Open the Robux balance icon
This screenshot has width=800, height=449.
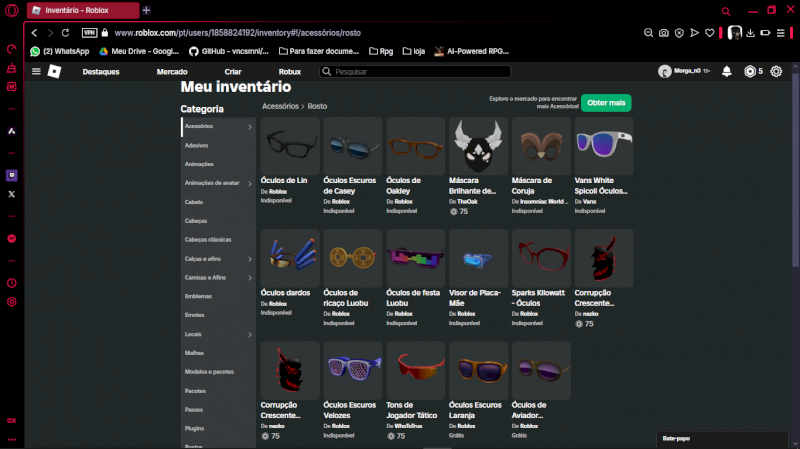pos(749,71)
